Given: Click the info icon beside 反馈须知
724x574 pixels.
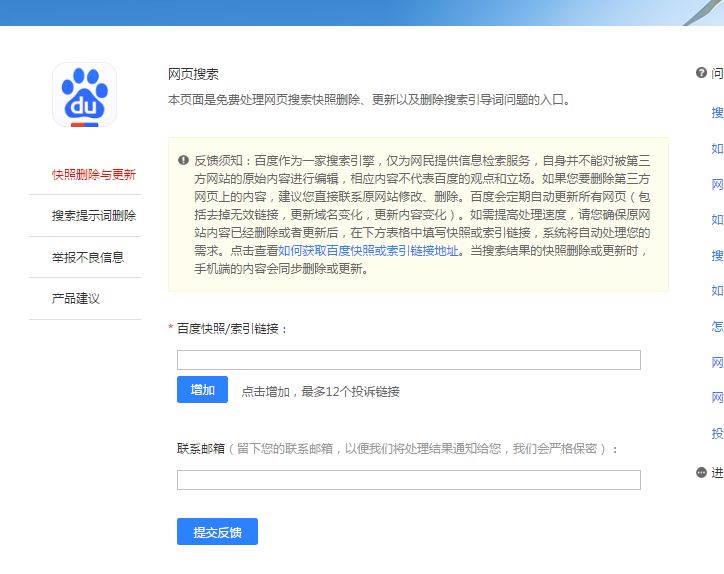Looking at the screenshot, I should pos(183,160).
